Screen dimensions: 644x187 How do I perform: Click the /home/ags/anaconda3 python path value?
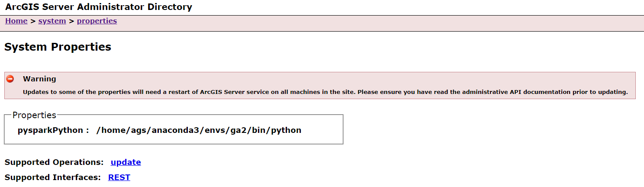point(199,130)
